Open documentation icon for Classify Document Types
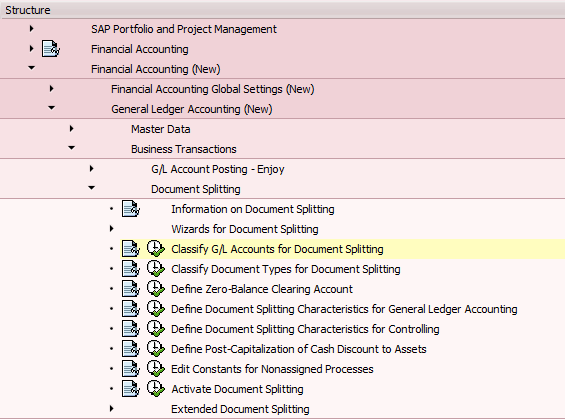Viewport: 565px width, 419px height. [131, 269]
